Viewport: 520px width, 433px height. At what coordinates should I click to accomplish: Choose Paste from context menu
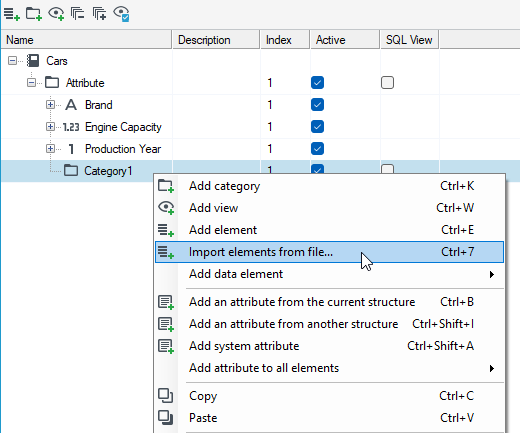[x=329, y=418]
